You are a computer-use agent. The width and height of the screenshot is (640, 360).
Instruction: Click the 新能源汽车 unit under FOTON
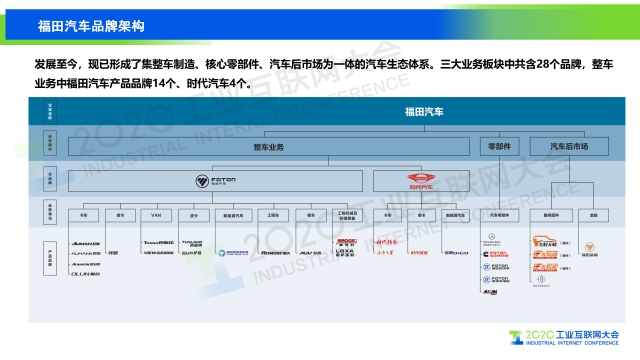click(x=233, y=216)
